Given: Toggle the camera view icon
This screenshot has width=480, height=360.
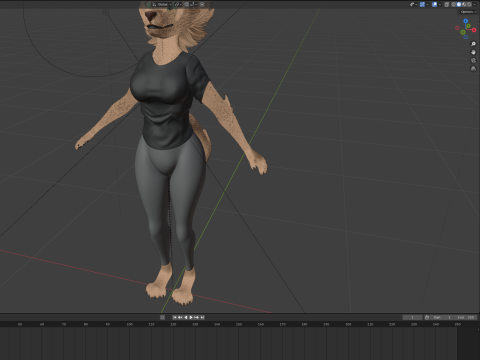Looking at the screenshot, I should point(473,61).
